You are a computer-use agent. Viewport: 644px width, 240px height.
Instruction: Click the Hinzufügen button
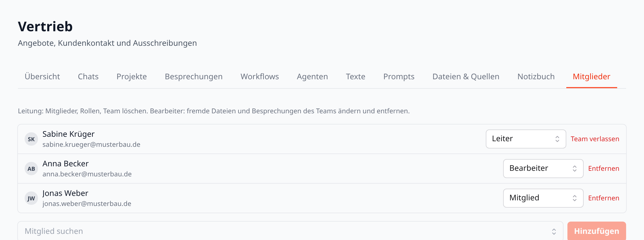[596, 231]
